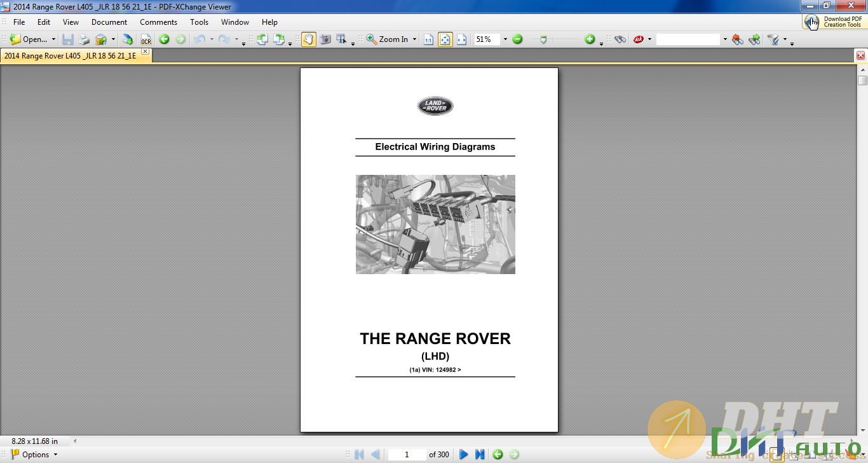Open the Options button in status bar
The width and height of the screenshot is (868, 463).
point(34,454)
